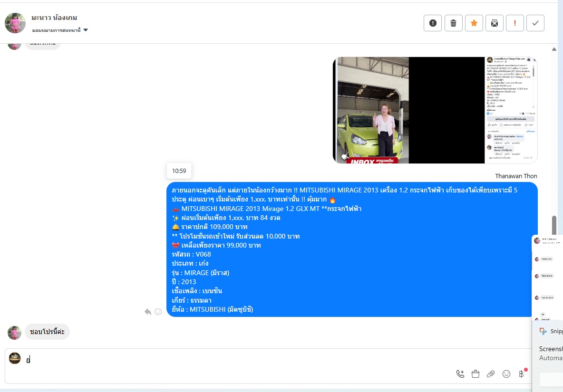Flag conversation with red exclamation icon
The image size is (563, 392).
(x=515, y=23)
